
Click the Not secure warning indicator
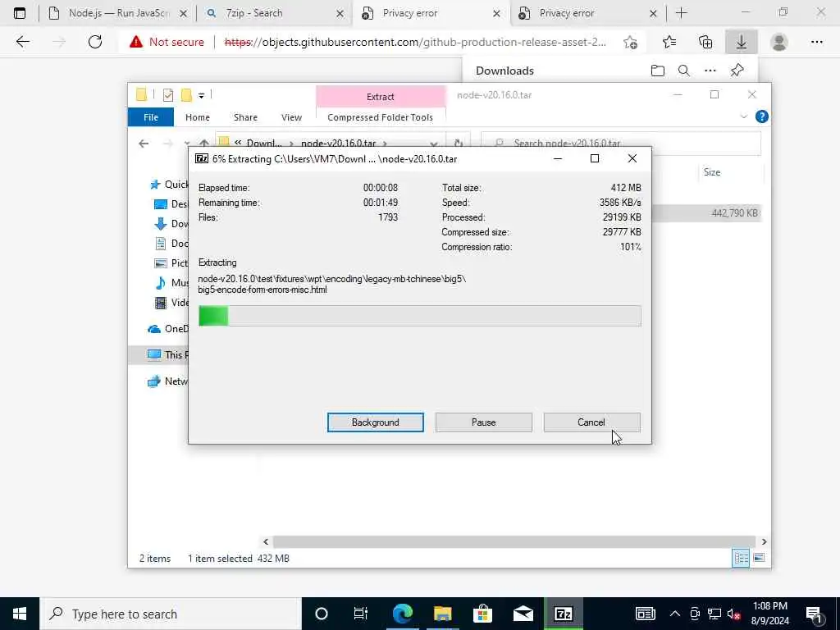[x=167, y=42]
